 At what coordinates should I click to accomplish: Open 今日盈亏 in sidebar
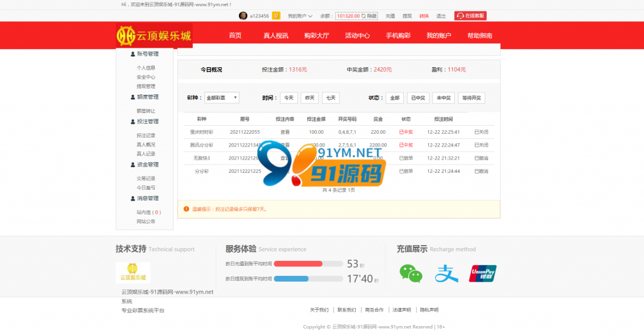click(x=146, y=188)
